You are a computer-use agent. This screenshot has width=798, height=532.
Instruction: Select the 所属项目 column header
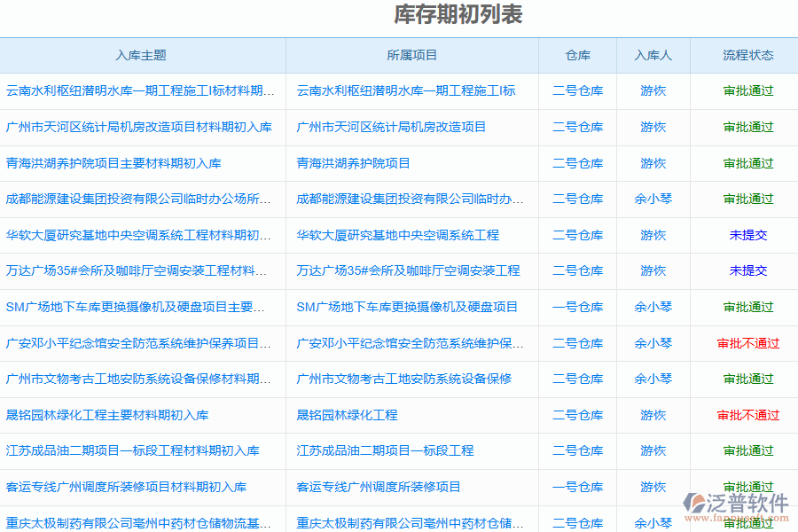point(412,55)
